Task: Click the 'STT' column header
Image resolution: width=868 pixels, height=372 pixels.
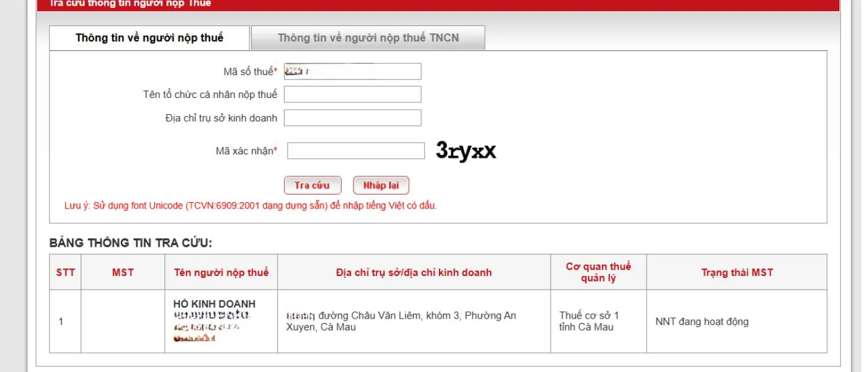Action: (65, 272)
